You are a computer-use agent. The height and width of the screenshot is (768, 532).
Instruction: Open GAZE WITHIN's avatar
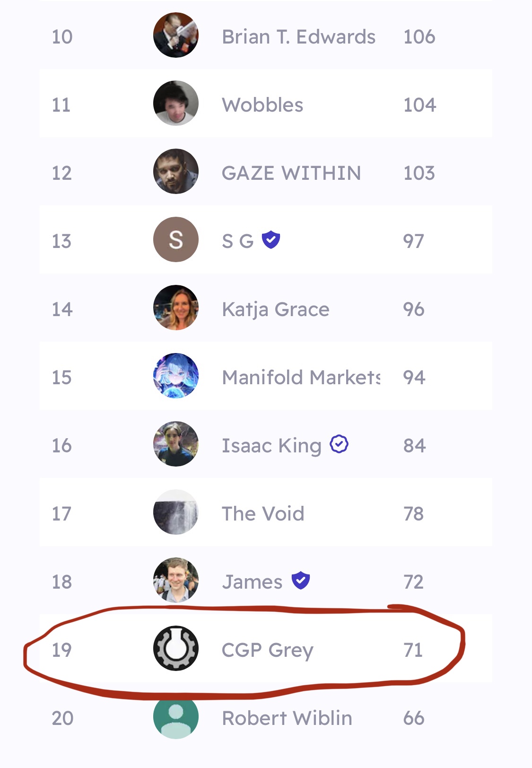[176, 171]
